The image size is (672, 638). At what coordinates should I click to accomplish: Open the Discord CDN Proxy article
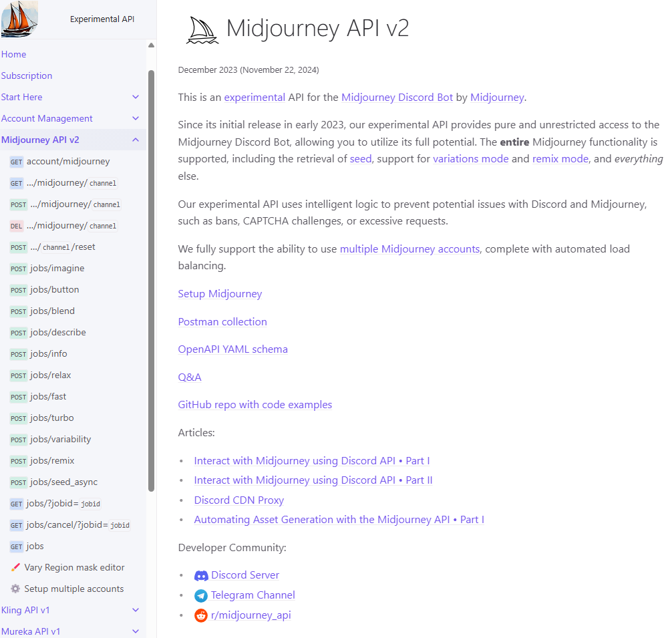[239, 500]
